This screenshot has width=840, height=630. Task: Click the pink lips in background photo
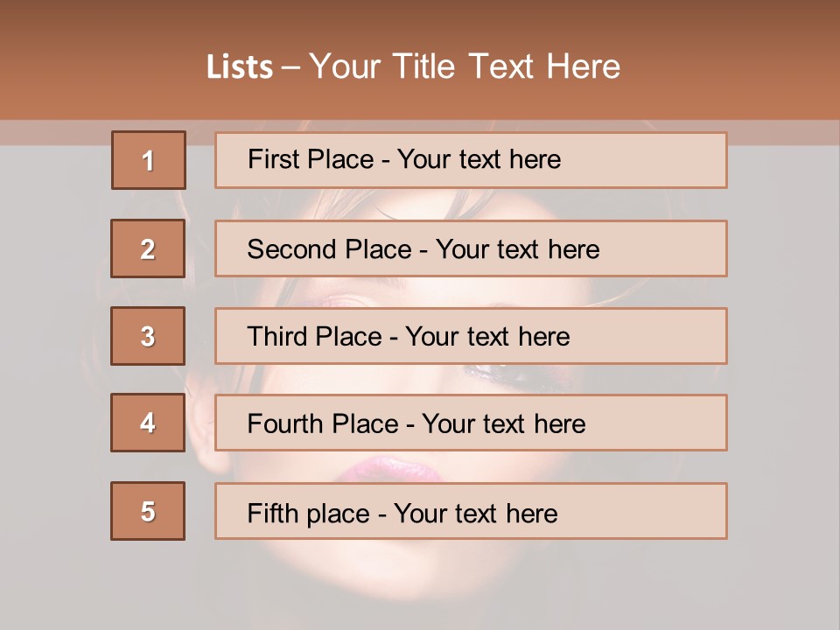tap(389, 471)
